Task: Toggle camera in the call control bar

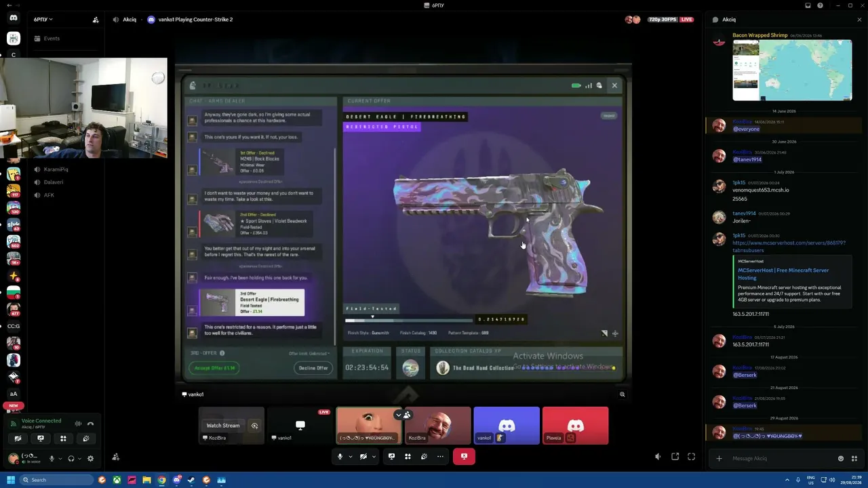Action: tap(363, 457)
